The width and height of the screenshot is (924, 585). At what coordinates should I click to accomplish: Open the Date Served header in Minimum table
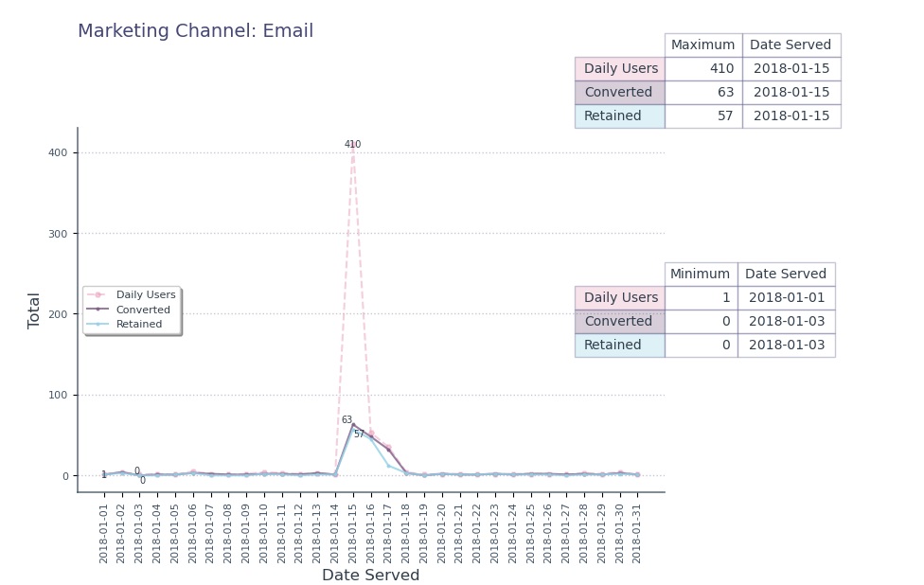pos(786,274)
